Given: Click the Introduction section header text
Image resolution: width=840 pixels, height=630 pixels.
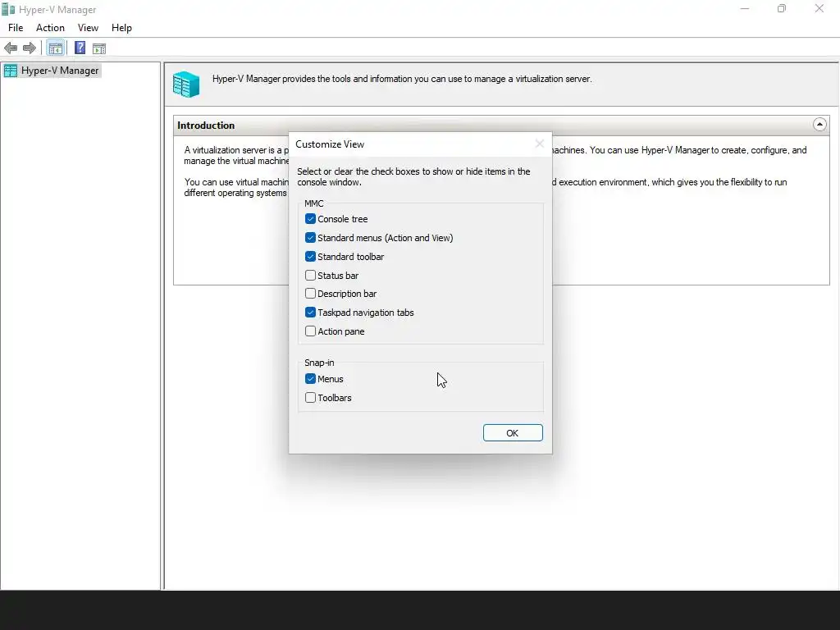Looking at the screenshot, I should pos(206,126).
